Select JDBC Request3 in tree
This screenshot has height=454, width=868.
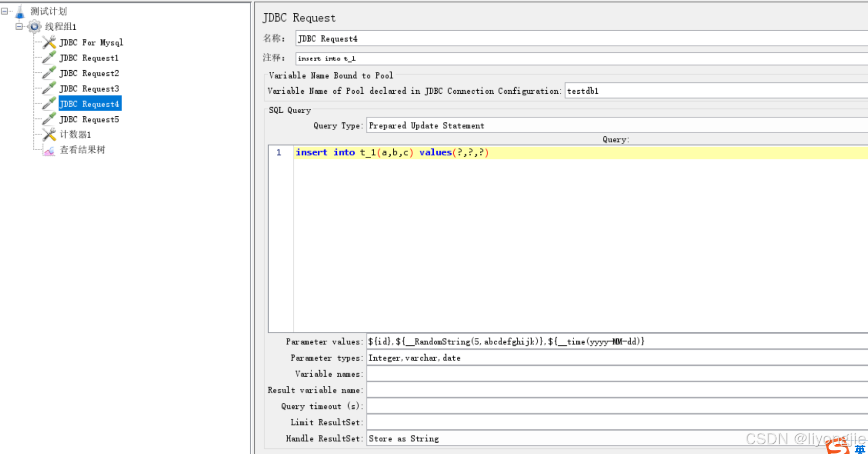tap(89, 89)
